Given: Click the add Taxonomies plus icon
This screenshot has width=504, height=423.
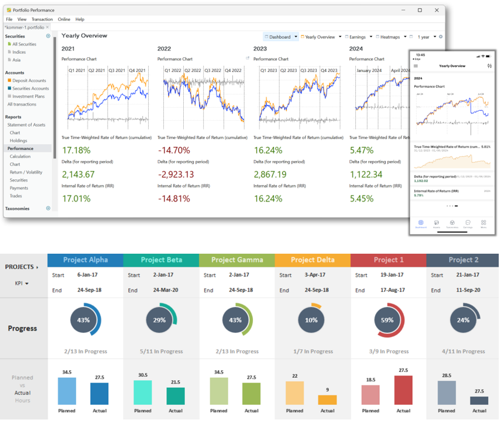Looking at the screenshot, I should tap(48, 209).
